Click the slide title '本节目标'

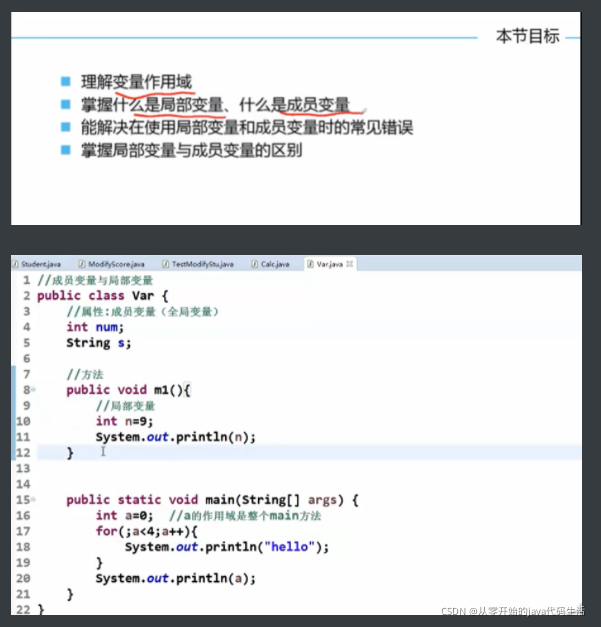click(x=527, y=36)
